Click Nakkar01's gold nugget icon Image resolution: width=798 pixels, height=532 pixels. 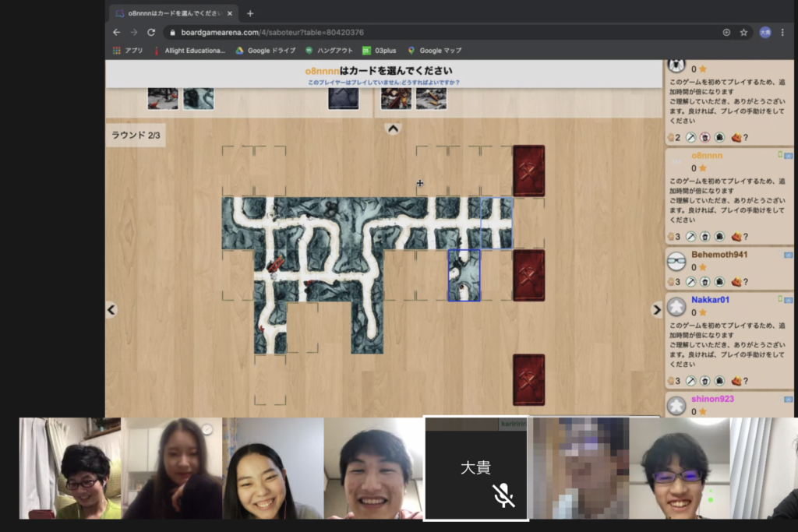pos(736,381)
